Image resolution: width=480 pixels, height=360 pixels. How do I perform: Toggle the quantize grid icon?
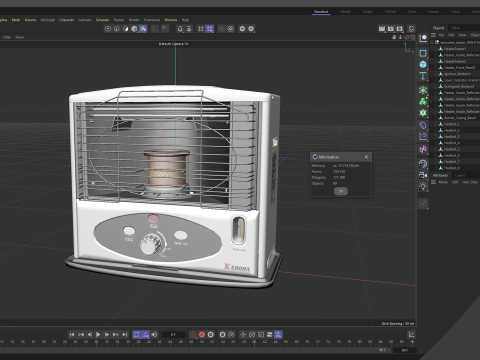(201, 29)
